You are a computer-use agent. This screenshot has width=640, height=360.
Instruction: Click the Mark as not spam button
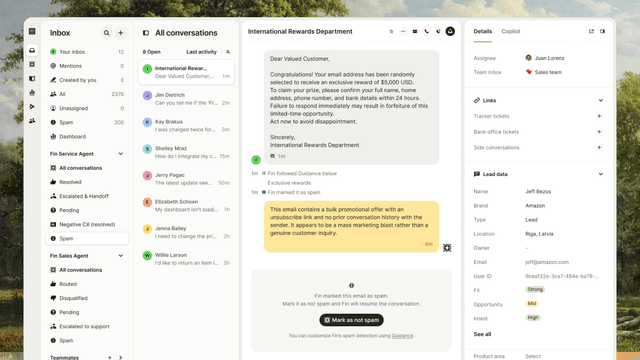click(351, 320)
